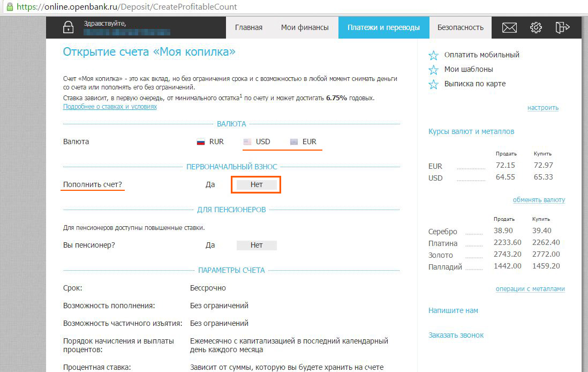Click the padlock icon in header

coord(68,28)
